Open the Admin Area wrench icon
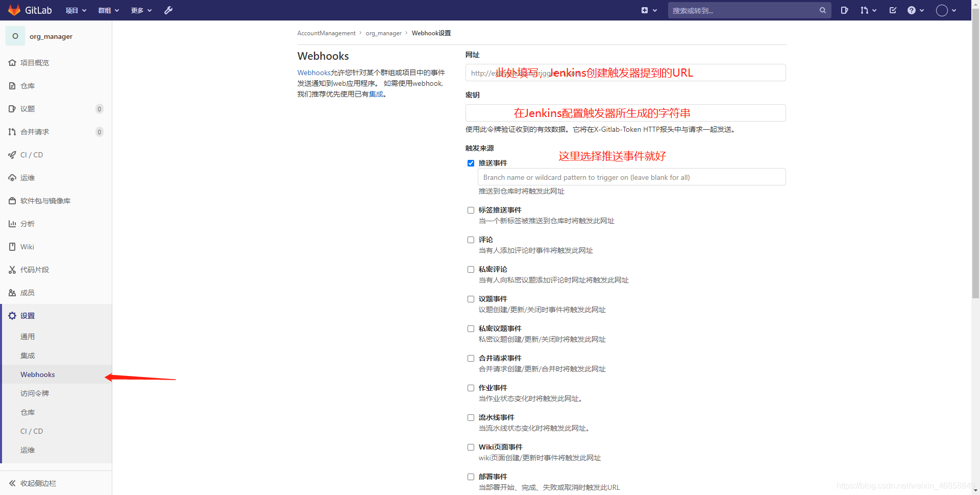980x495 pixels. (x=168, y=10)
